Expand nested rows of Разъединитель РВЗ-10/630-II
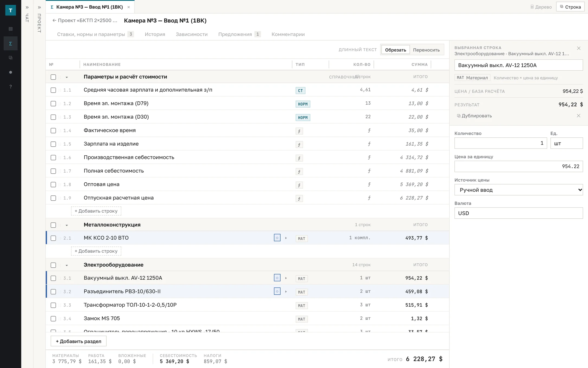This screenshot has width=588, height=368. pos(286,292)
